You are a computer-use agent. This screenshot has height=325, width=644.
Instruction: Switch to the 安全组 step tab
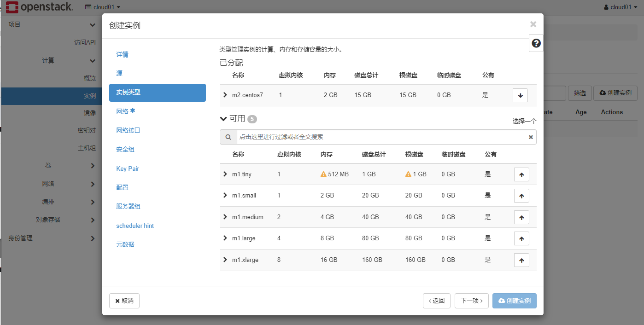pos(125,150)
